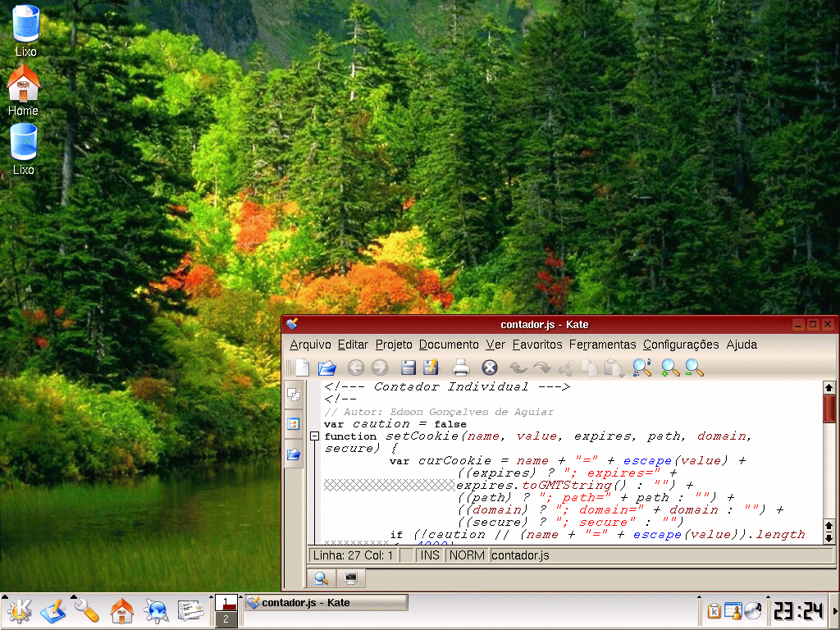Open the wrench settings launcher on panel
Viewport: 840px width, 630px height.
coord(87,611)
